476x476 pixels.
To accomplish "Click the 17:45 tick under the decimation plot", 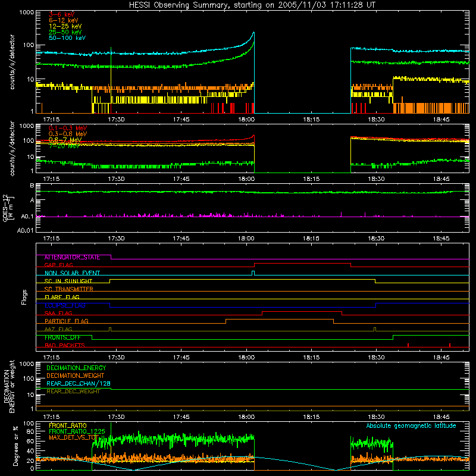I will pos(181,417).
